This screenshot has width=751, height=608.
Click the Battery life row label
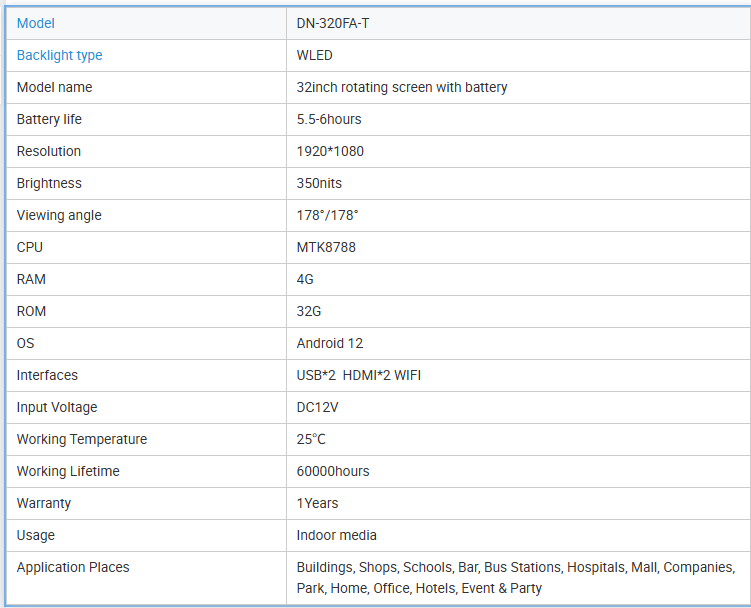tap(49, 119)
